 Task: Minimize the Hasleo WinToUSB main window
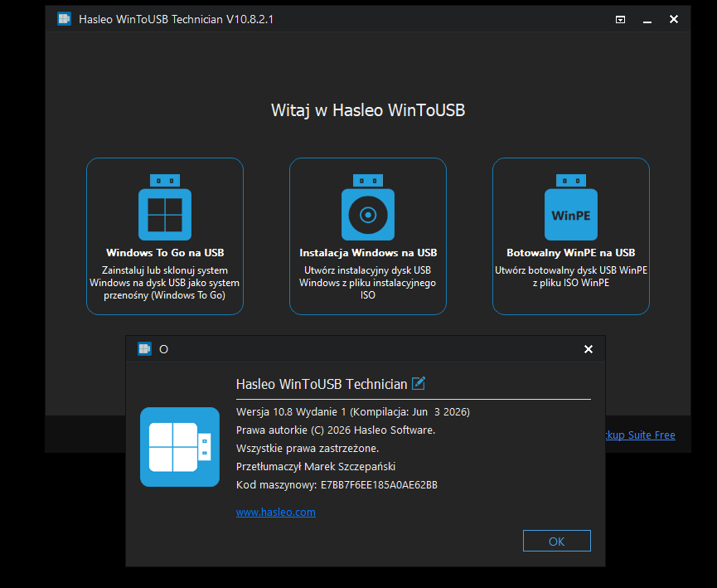(x=647, y=20)
